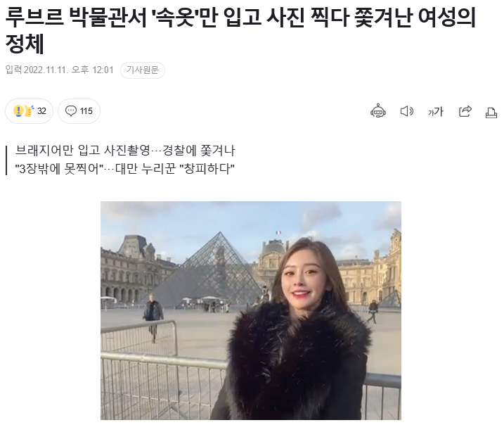Print the article using printer icon
This screenshot has width=504, height=425.
(491, 113)
